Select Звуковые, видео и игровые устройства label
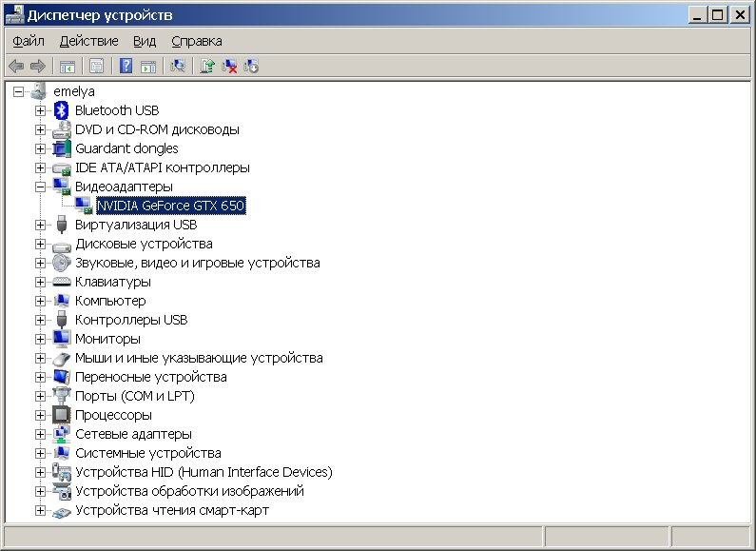Screen dimensions: 756x551 (x=197, y=263)
